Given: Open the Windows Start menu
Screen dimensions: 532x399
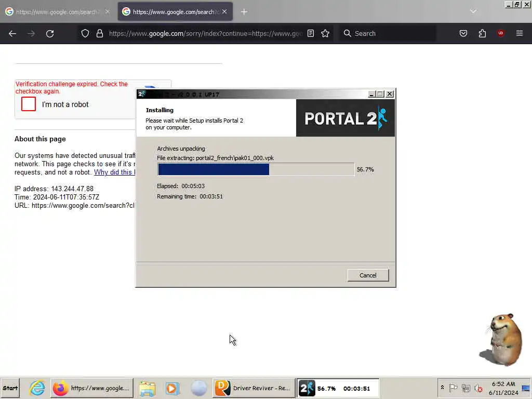Looking at the screenshot, I should tap(10, 388).
